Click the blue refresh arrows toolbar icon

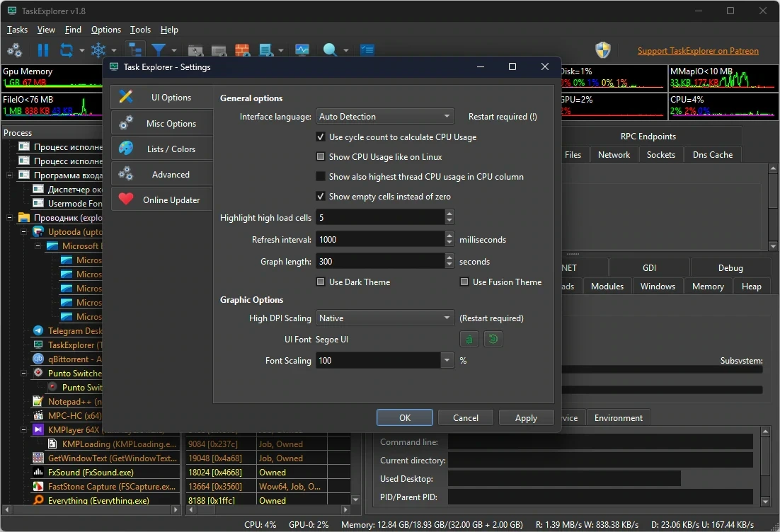[66, 50]
